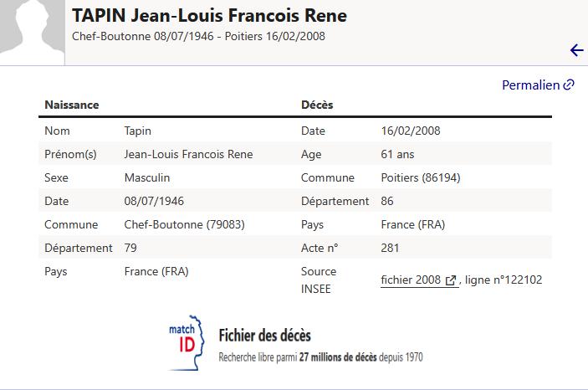Image resolution: width=588 pixels, height=390 pixels.
Task: Click the external link icon after fichier 2008
Action: point(451,280)
